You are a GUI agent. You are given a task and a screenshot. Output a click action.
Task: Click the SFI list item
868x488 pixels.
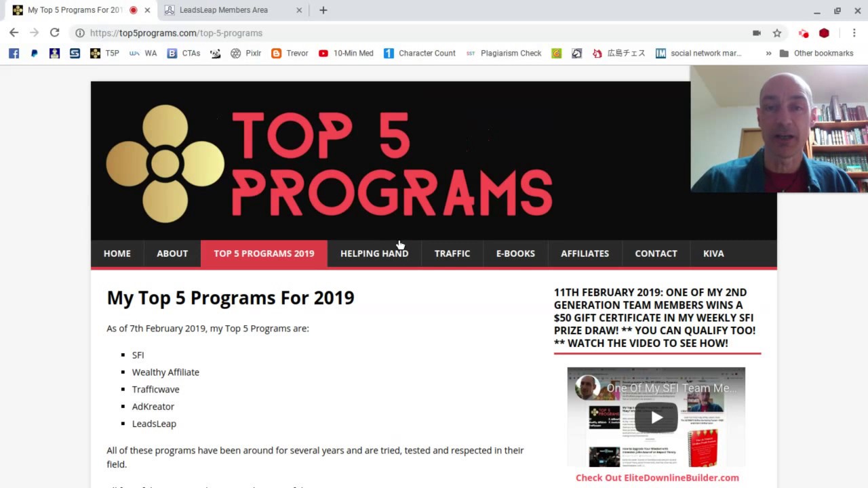138,355
